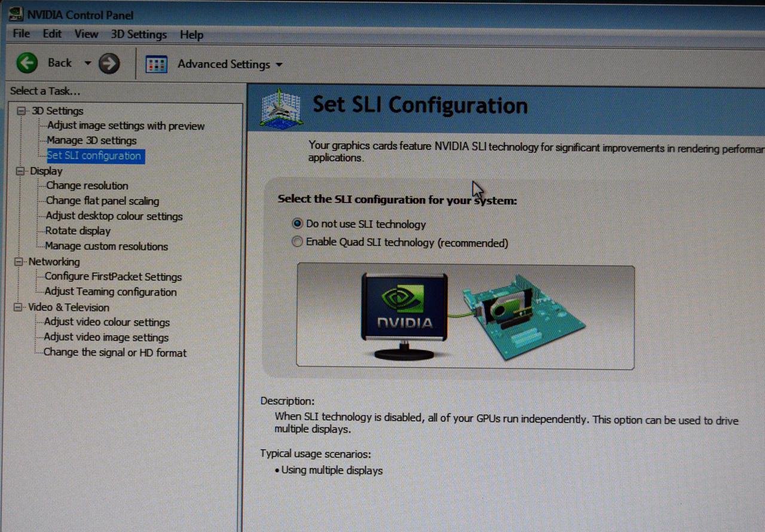
Task: Select Adjust video colour settings
Action: click(x=107, y=322)
